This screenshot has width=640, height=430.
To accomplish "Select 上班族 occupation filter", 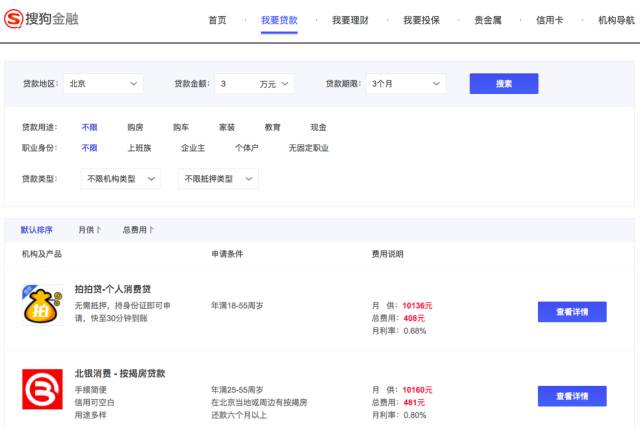I will click(x=139, y=148).
